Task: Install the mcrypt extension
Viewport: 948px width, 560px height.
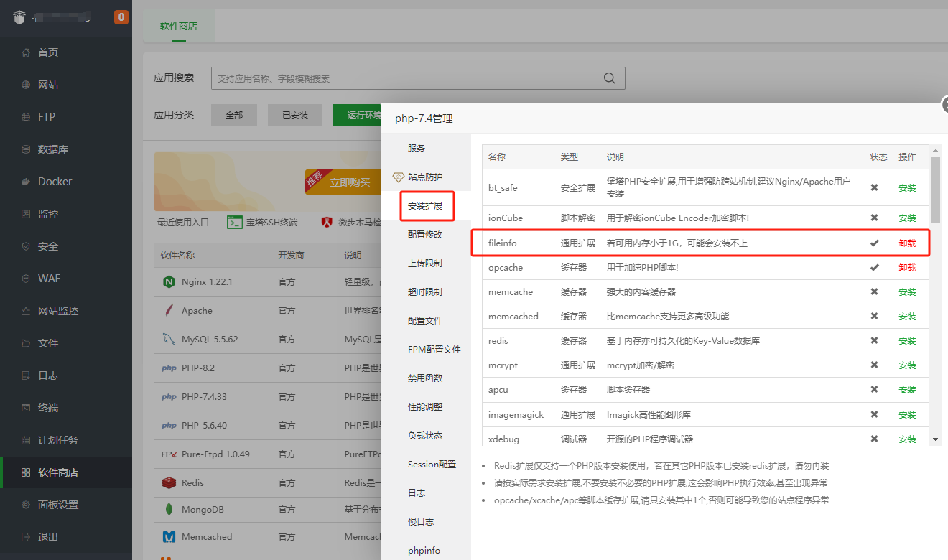Action: [x=907, y=365]
